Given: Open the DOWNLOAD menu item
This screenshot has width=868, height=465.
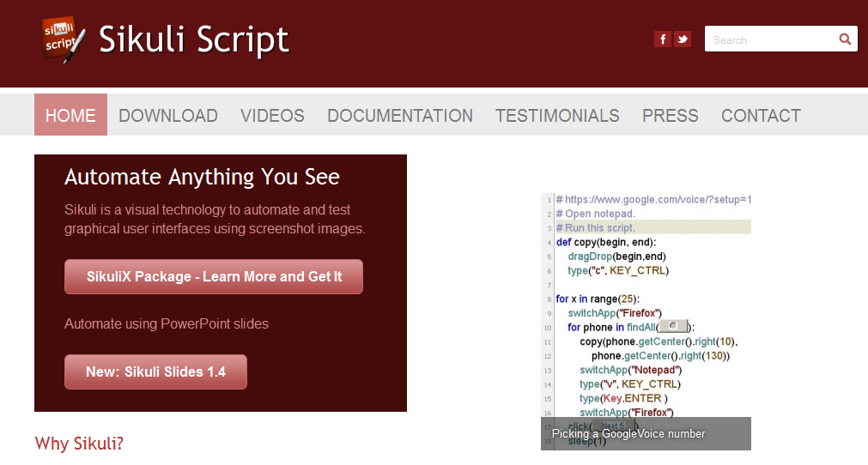Looking at the screenshot, I should pos(168,116).
